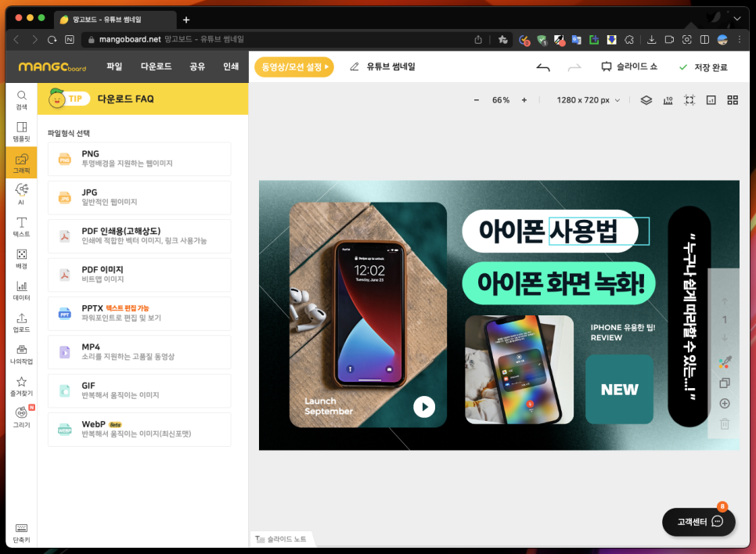
Task: Open the AI sidebar tool
Action: (x=21, y=195)
